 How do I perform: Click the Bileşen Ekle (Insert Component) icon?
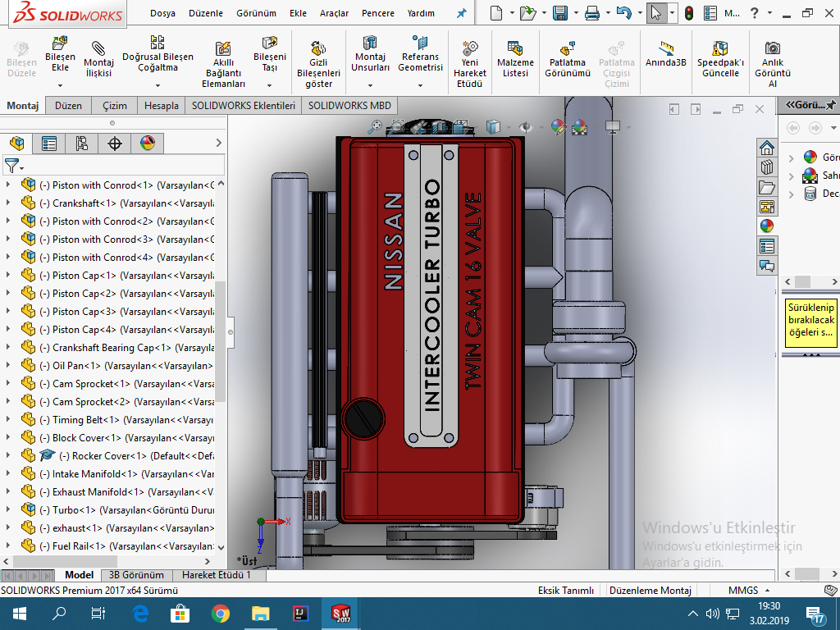click(x=60, y=43)
